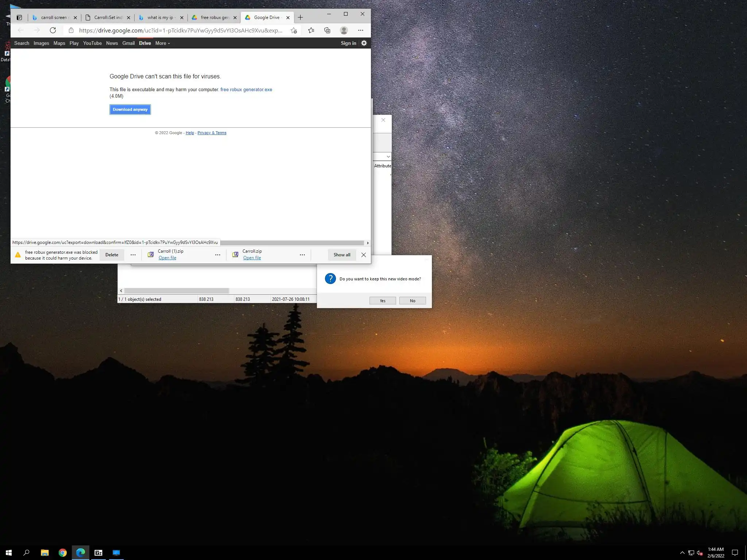Click the browser refresh icon

click(53, 30)
